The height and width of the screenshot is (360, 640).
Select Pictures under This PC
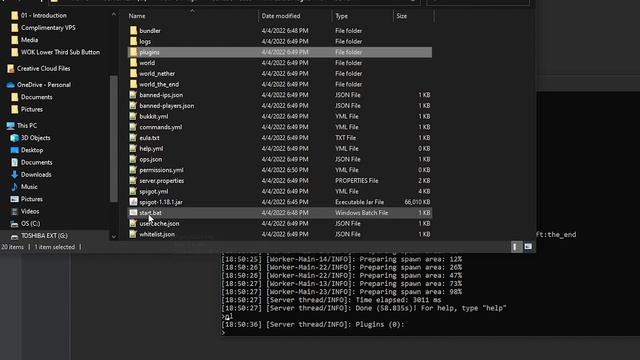point(32,199)
